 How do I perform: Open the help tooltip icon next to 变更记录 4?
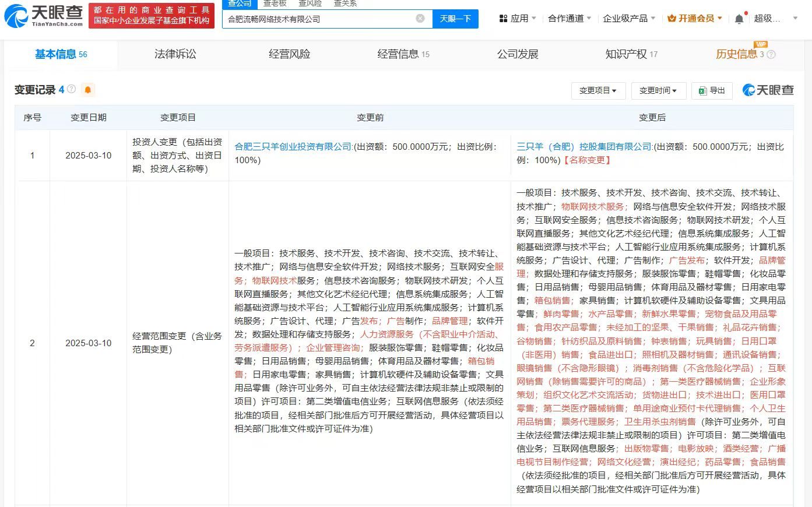[71, 89]
